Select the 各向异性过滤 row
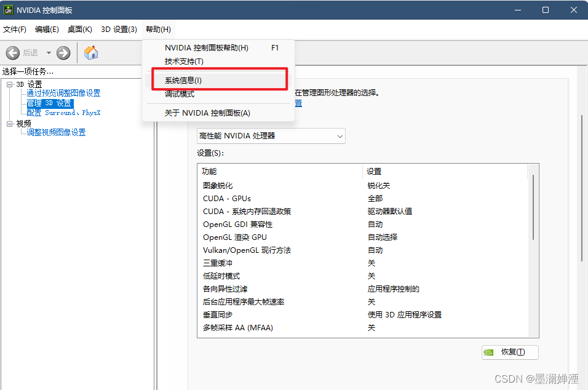This screenshot has height=390, width=588. click(x=363, y=289)
